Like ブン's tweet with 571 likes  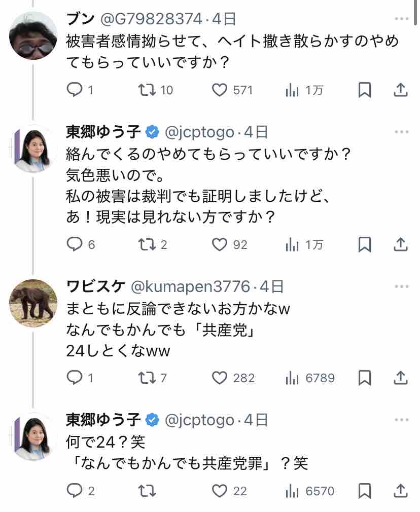pos(219,90)
